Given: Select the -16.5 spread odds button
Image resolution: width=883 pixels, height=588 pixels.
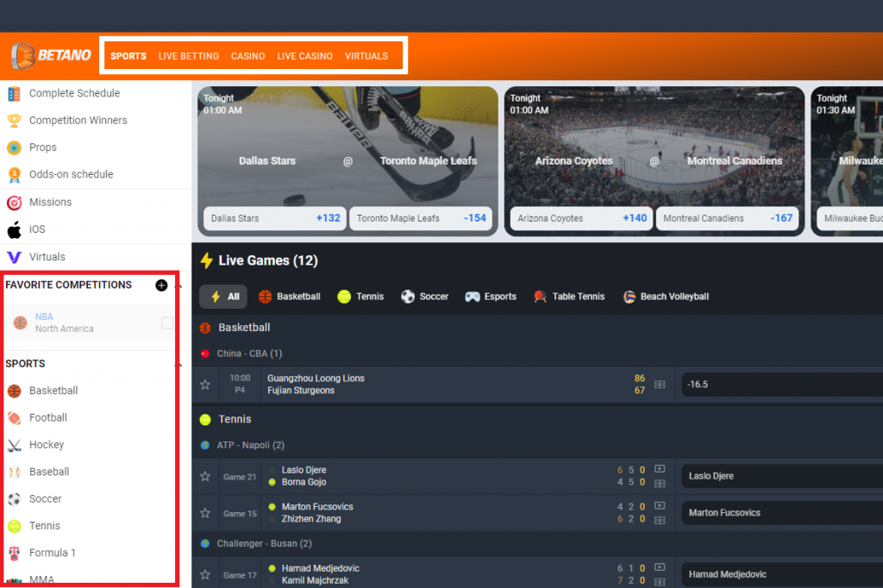Looking at the screenshot, I should [x=782, y=385].
